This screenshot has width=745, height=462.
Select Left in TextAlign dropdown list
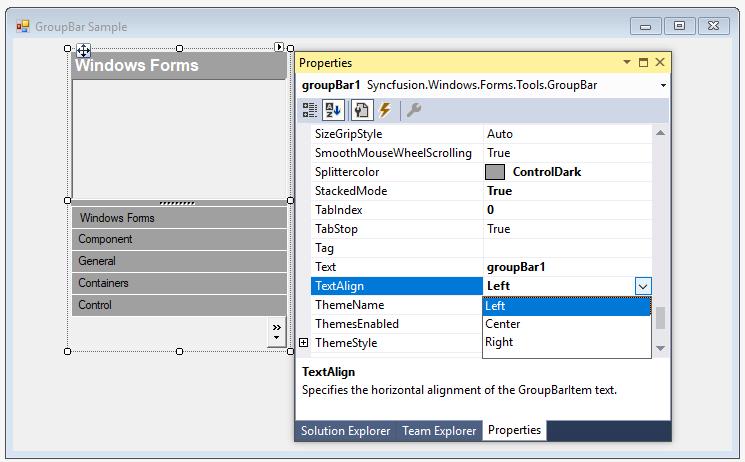[x=566, y=306]
